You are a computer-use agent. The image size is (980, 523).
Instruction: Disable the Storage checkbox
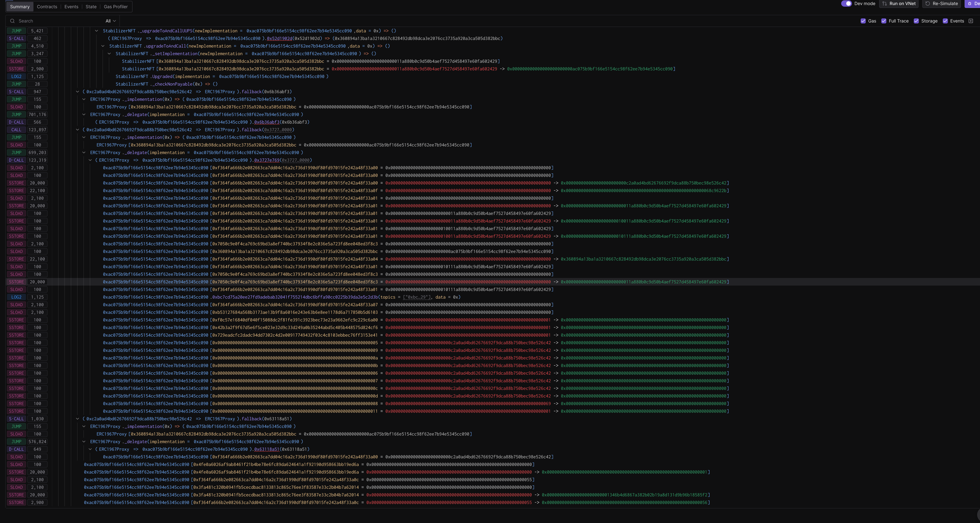click(916, 21)
